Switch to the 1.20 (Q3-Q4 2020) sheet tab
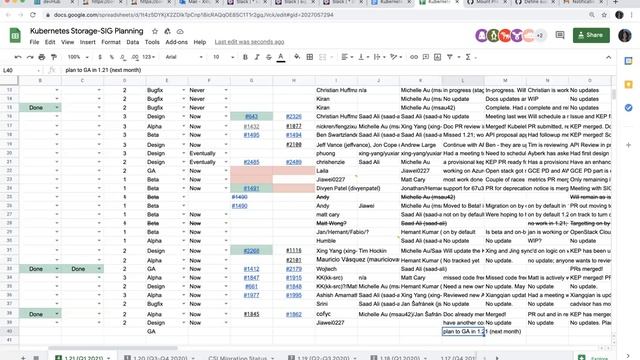 [160, 358]
